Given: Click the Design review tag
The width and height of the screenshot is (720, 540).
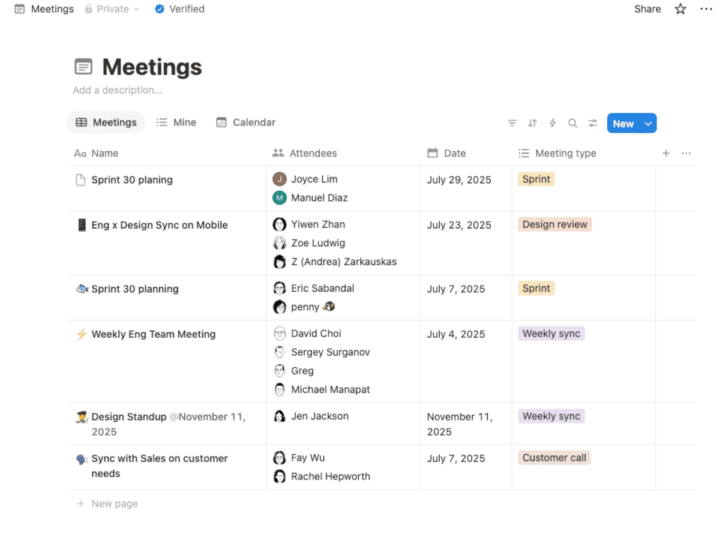Looking at the screenshot, I should [555, 225].
